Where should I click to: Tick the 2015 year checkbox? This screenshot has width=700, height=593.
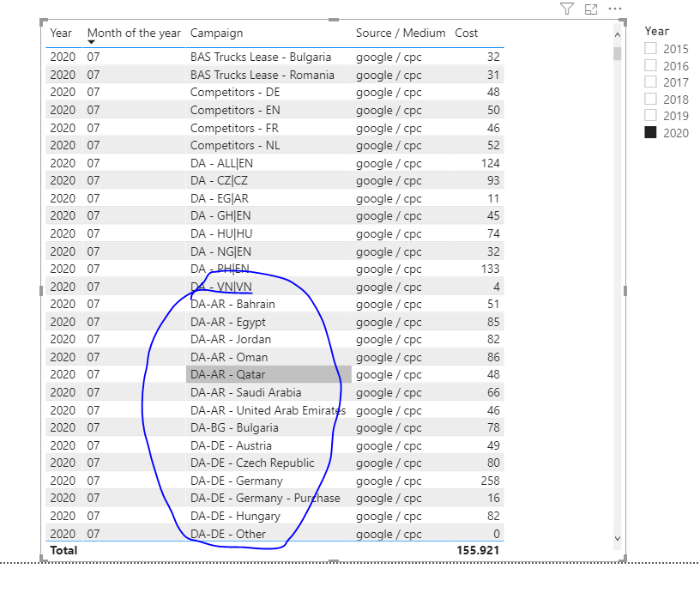pos(650,48)
